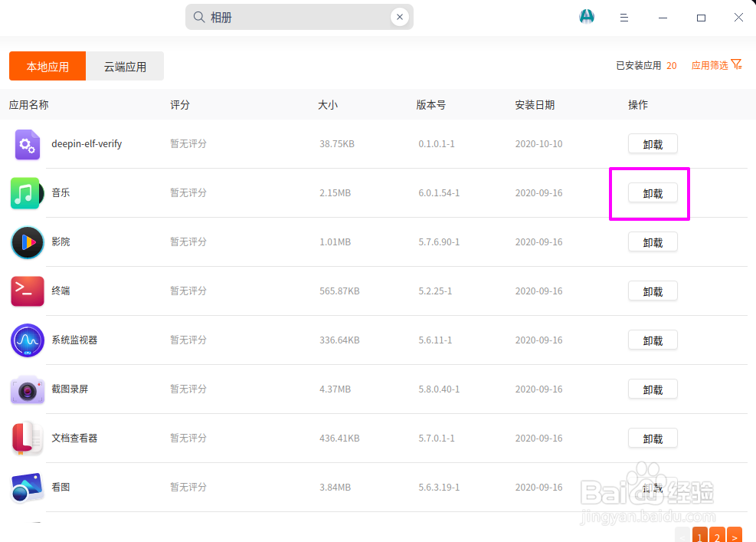Open the user account avatar

point(587,17)
